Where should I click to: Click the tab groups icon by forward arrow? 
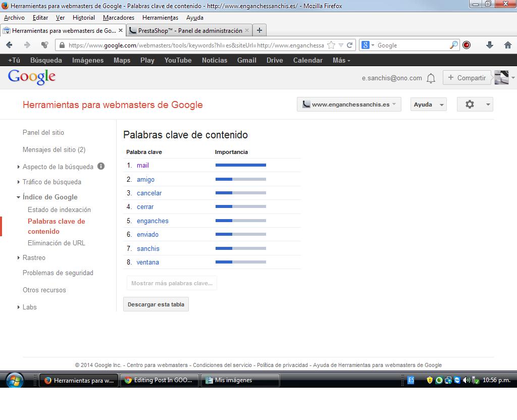pyautogui.click(x=44, y=45)
